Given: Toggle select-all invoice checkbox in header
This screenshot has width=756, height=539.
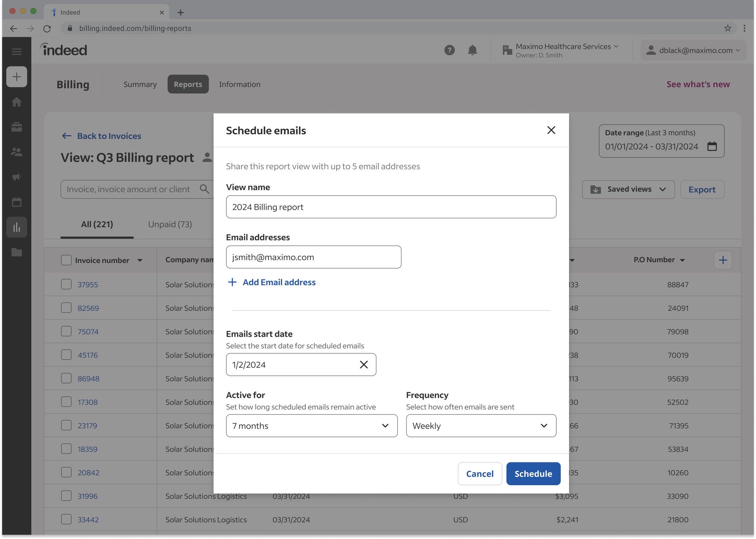Looking at the screenshot, I should tap(66, 260).
